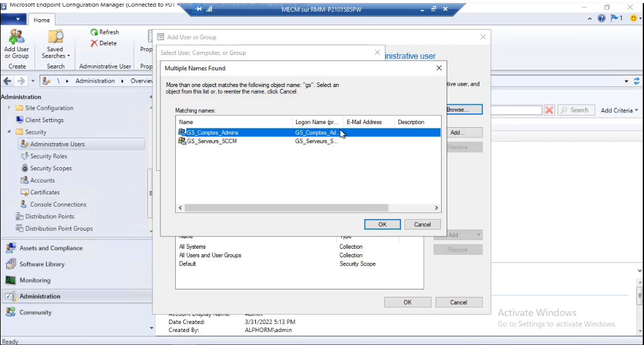This screenshot has height=345, width=644.
Task: Select the GS_Serveurs_SCCM group entry
Action: [x=212, y=141]
